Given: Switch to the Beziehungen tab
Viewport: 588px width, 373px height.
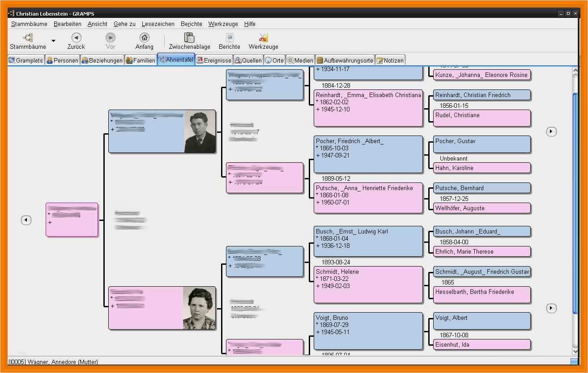Looking at the screenshot, I should click(102, 60).
